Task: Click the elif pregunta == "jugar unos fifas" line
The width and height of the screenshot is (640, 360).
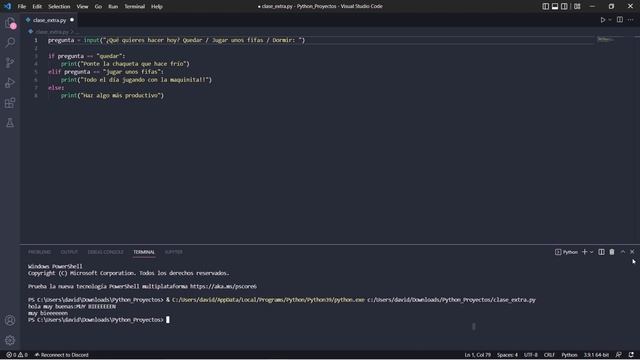Action: tap(106, 72)
